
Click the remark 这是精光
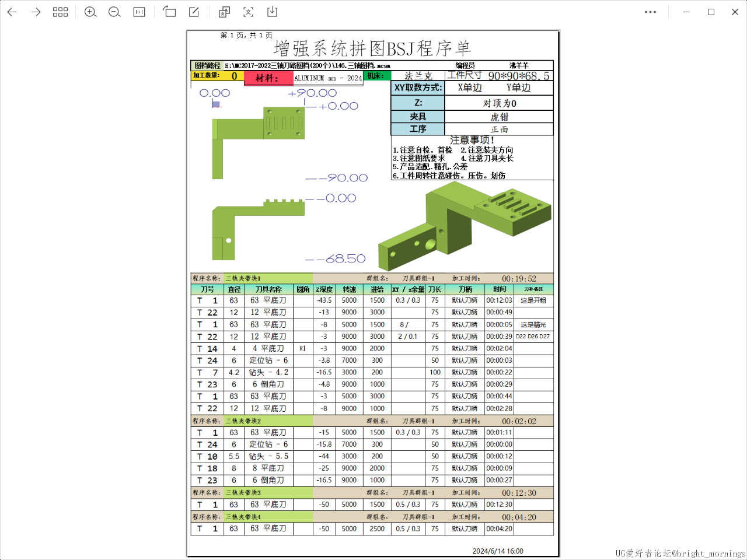tap(533, 324)
